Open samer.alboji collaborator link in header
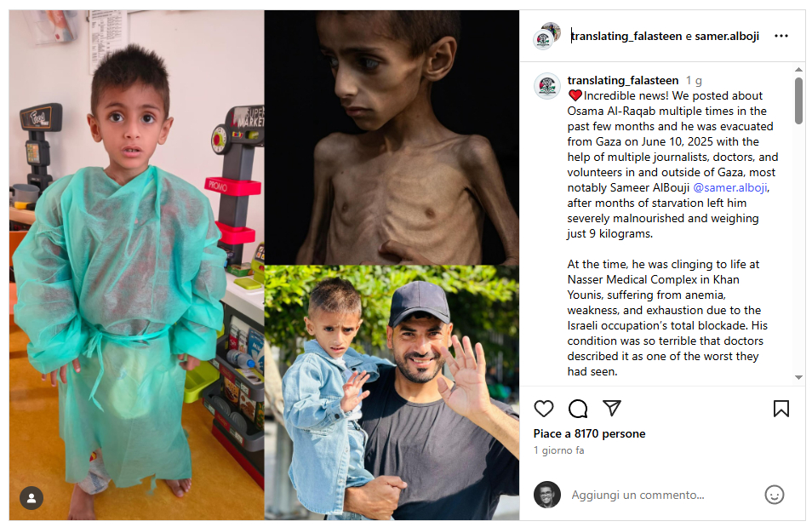Viewport: 812px width, 527px height. click(x=727, y=36)
